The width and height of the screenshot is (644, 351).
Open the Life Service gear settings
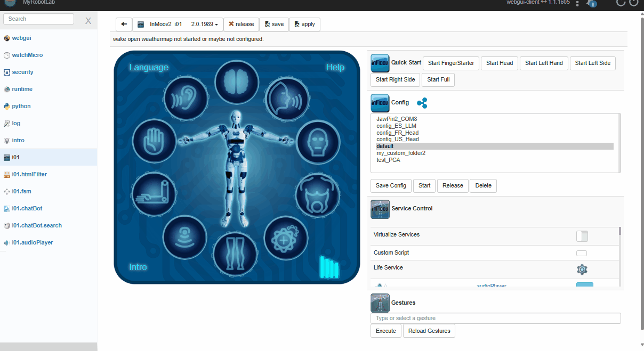(x=582, y=270)
